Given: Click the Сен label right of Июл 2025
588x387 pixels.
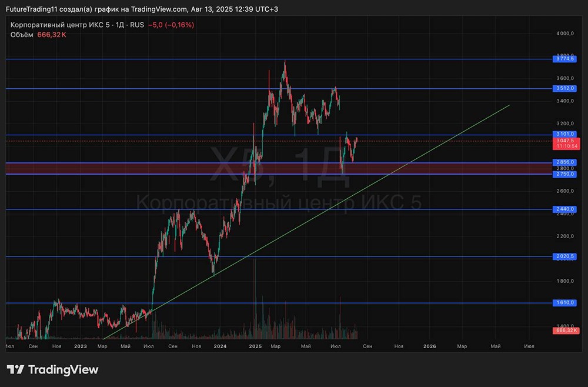Looking at the screenshot, I should click(367, 346).
